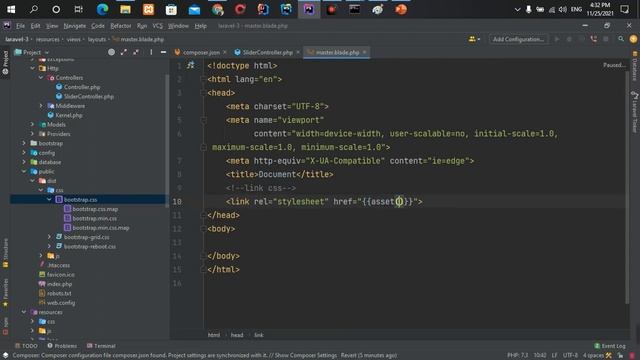The height and width of the screenshot is (360, 640).
Task: Click Collapse All icon in Project panel
Action: click(x=136, y=52)
